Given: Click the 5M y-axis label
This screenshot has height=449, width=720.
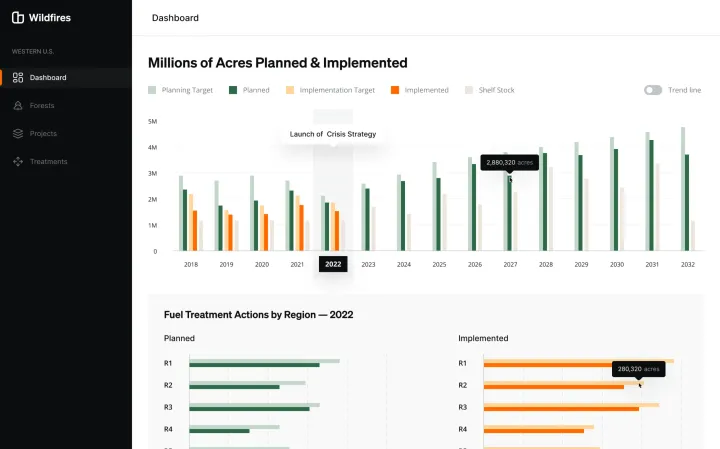Looking at the screenshot, I should click(x=152, y=121).
